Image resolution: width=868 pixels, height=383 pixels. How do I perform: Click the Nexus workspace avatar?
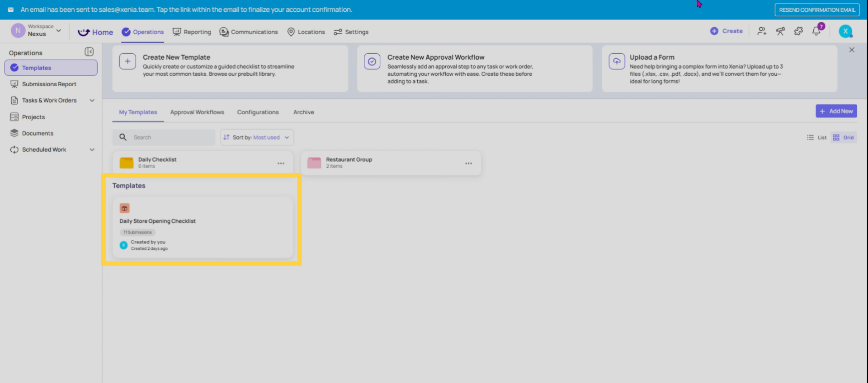point(18,31)
